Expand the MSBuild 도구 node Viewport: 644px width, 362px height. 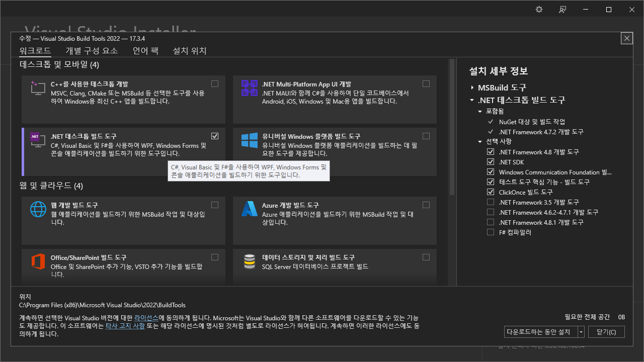click(x=472, y=87)
